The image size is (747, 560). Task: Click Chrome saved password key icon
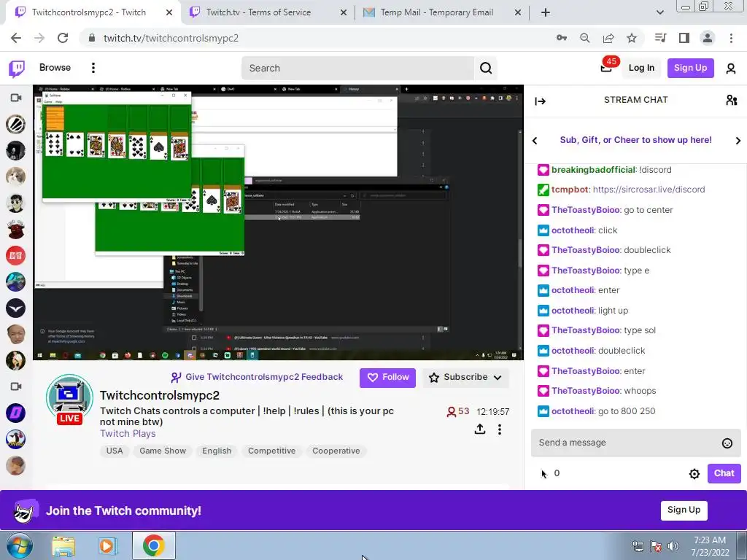562,38
